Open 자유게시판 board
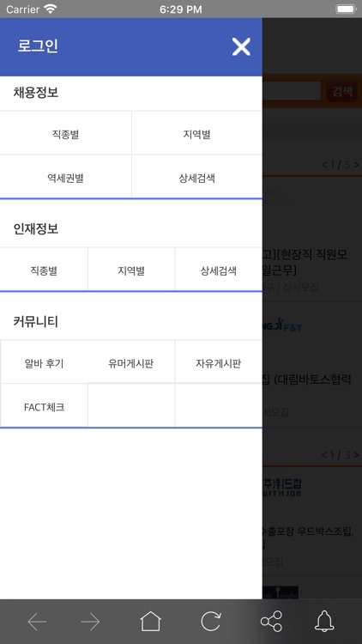Image resolution: width=362 pixels, height=644 pixels. [x=219, y=363]
